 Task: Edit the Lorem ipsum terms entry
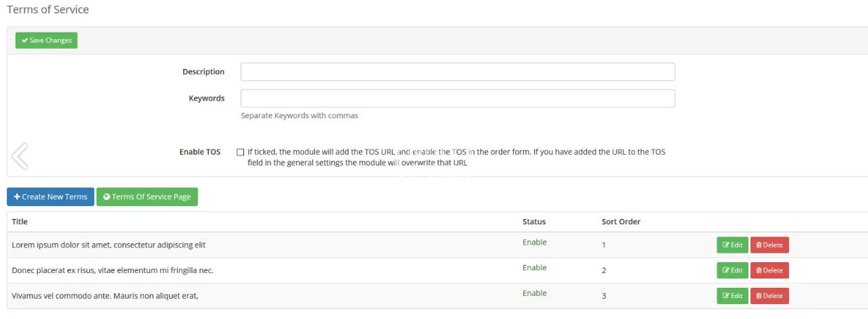732,245
